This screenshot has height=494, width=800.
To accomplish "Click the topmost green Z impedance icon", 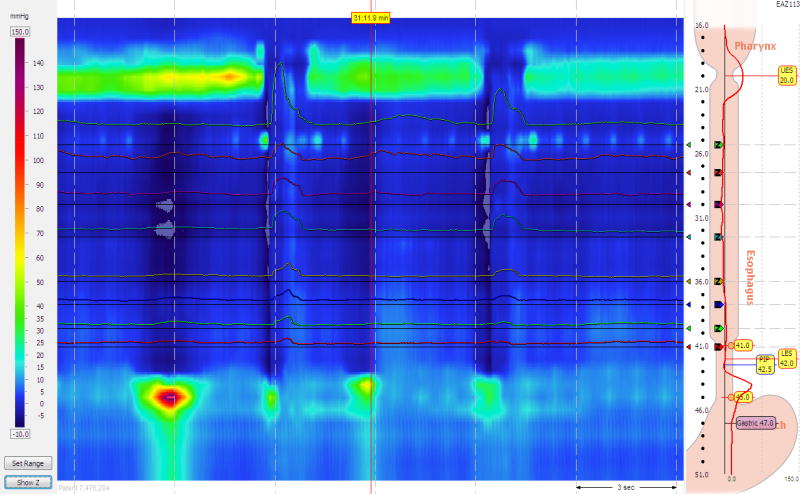I will (718, 146).
